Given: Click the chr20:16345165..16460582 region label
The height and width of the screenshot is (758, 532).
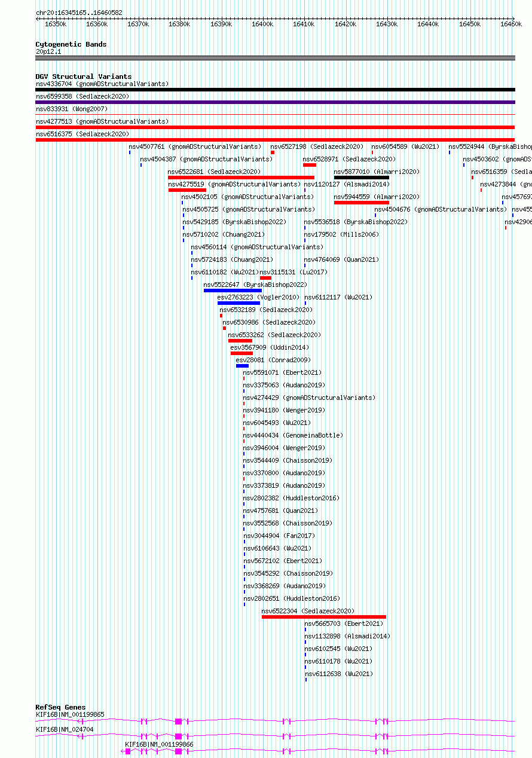Looking at the screenshot, I should pos(79,13).
